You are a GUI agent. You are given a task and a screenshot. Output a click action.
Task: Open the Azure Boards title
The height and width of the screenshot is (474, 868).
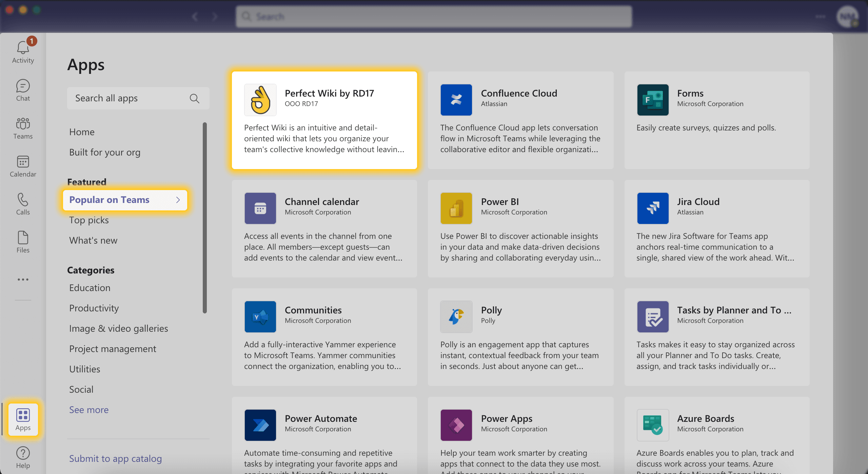(x=706, y=418)
